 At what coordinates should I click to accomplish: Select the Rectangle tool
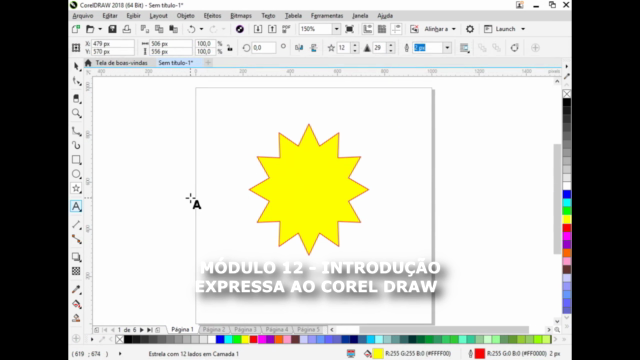click(76, 160)
